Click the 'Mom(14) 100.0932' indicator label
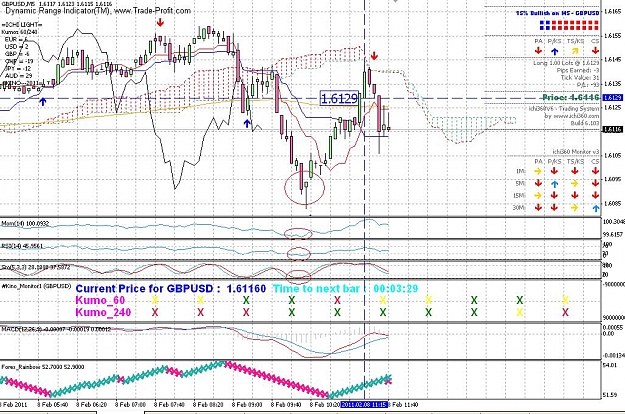 pos(25,224)
